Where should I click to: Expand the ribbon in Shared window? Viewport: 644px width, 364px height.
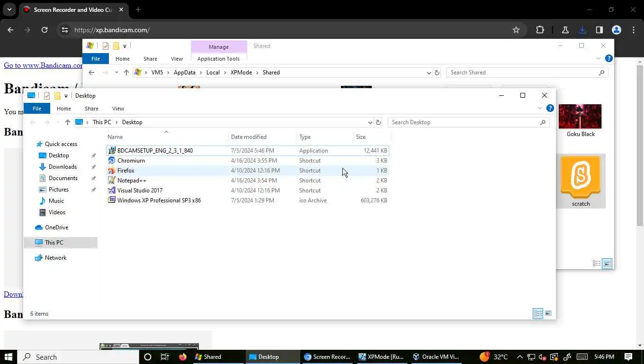coord(599,58)
